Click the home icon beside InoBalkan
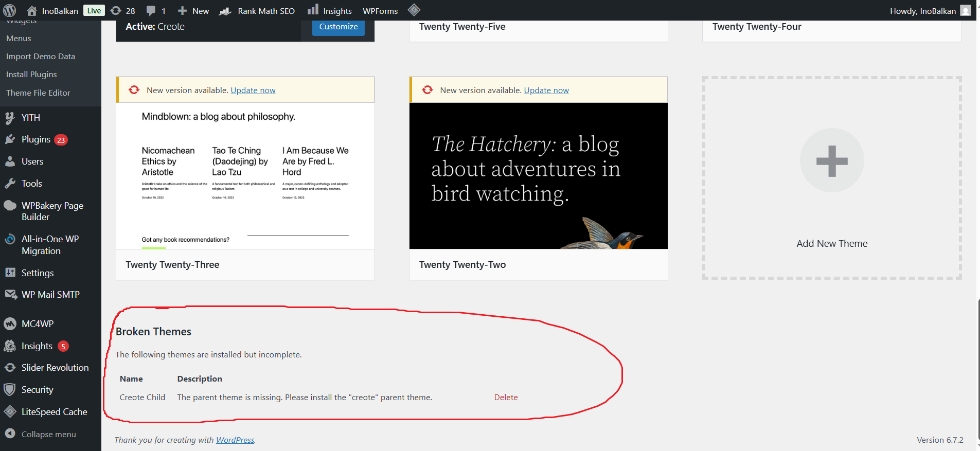Viewport: 980px width, 451px height. point(32,11)
